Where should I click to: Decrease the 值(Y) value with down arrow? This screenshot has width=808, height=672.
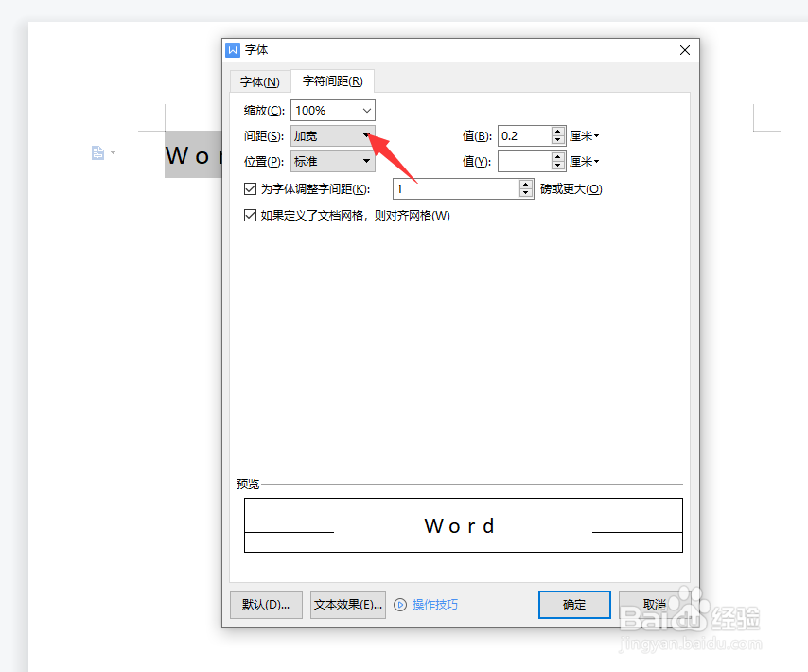point(558,166)
